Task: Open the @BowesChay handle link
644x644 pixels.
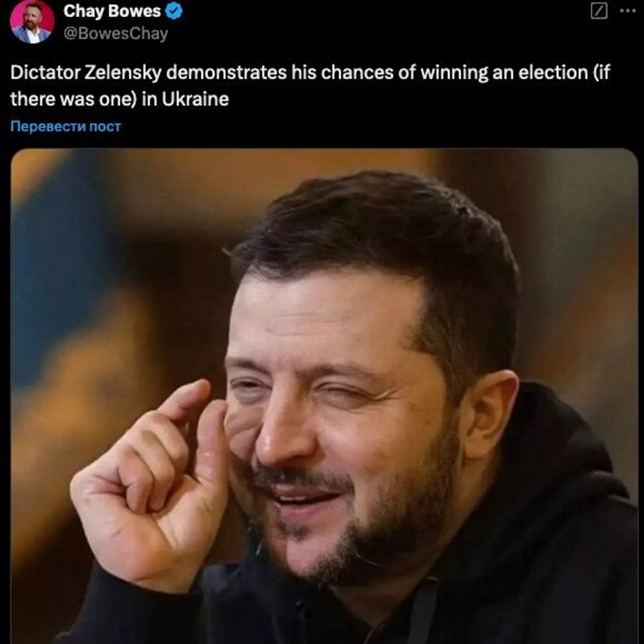Action: 116,34
